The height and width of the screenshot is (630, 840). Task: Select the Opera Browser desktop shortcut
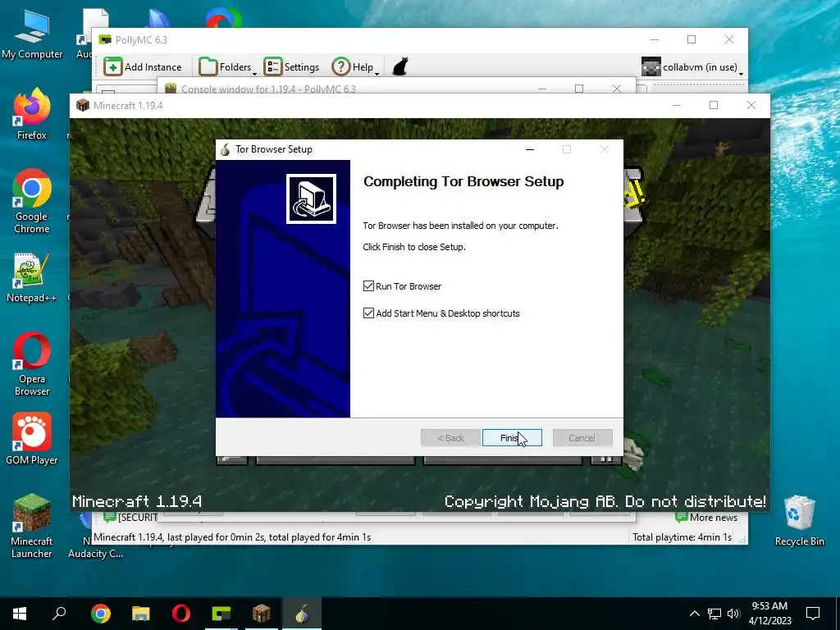click(x=32, y=364)
